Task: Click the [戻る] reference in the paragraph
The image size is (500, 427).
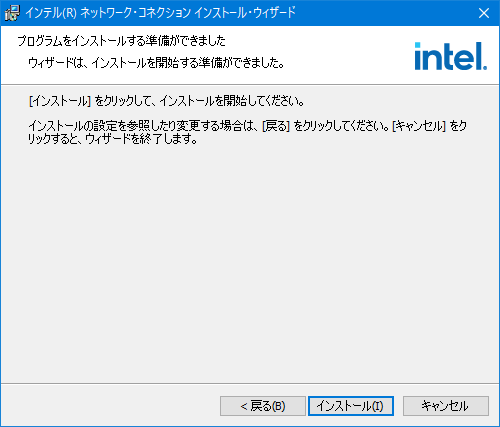Action: pyautogui.click(x=276, y=126)
